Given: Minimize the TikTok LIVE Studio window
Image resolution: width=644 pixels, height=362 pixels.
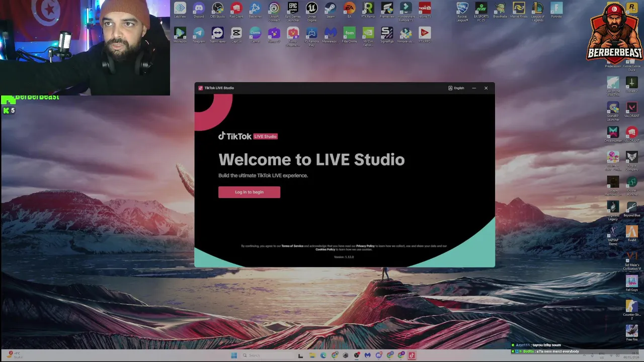Looking at the screenshot, I should click(x=474, y=88).
